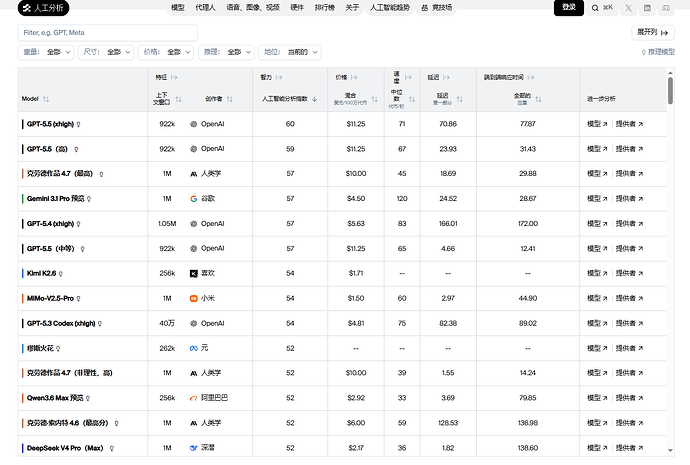Open the 重量 filter dropdown

[46, 52]
